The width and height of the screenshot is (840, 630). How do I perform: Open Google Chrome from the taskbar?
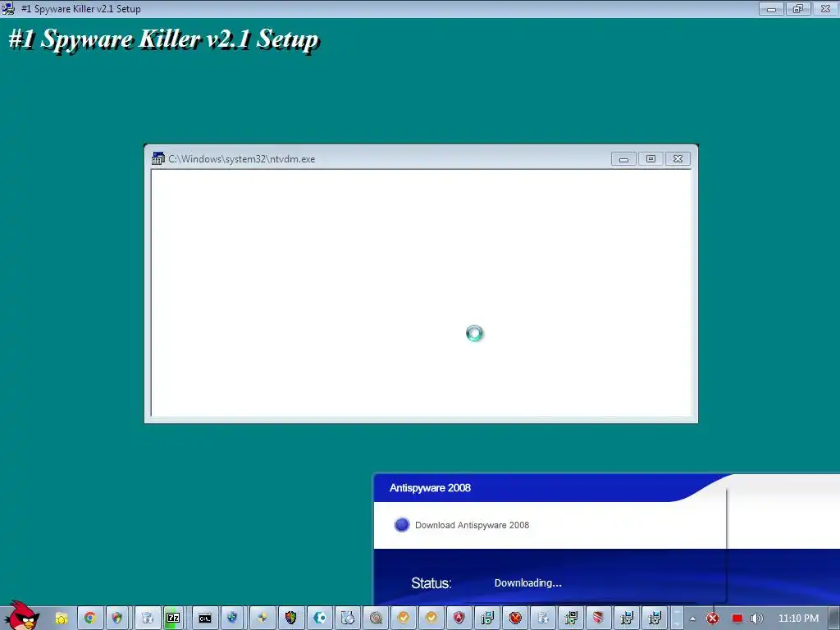click(90, 619)
